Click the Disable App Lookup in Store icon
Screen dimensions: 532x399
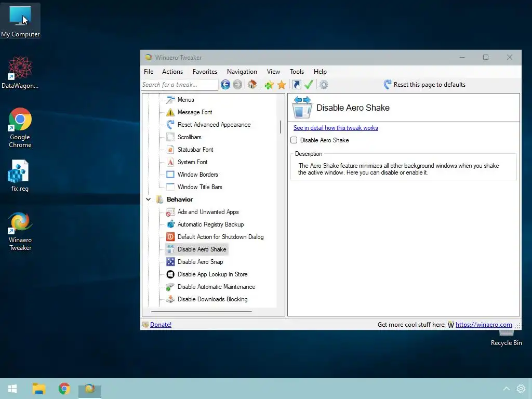[x=170, y=274]
